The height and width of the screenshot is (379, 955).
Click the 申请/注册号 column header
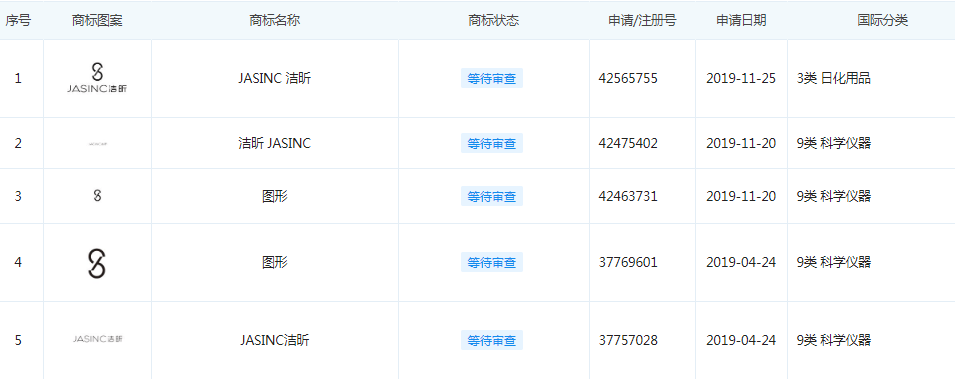(642, 21)
